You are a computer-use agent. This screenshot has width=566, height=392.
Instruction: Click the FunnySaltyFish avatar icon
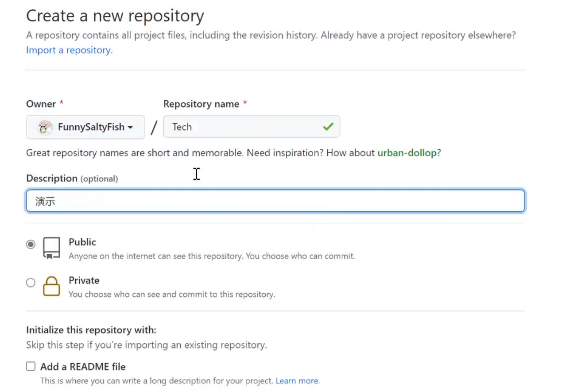point(45,128)
